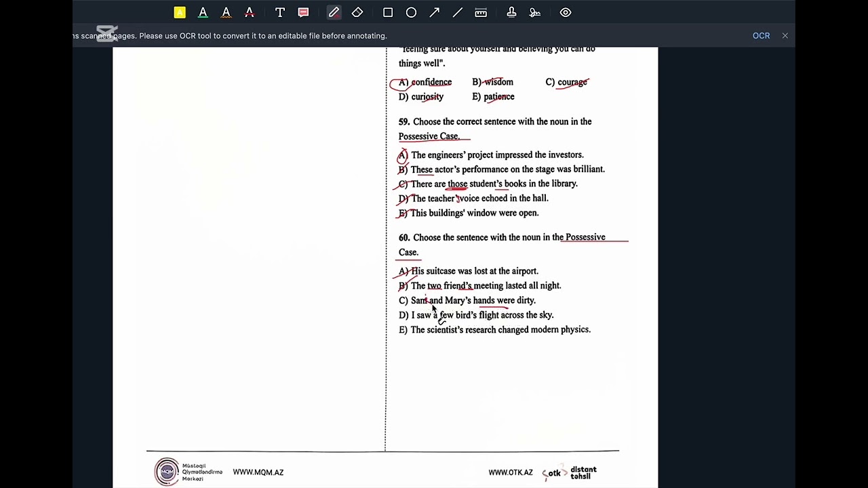Select the red Strikethrough text tool
868x488 pixels.
coord(250,12)
